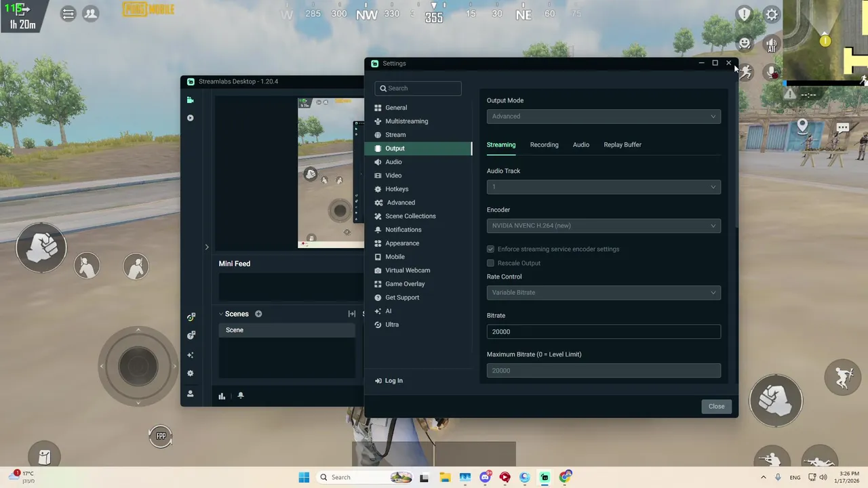The width and height of the screenshot is (868, 488).
Task: Click the user login icon in Streamlabs sidebar
Action: (191, 394)
